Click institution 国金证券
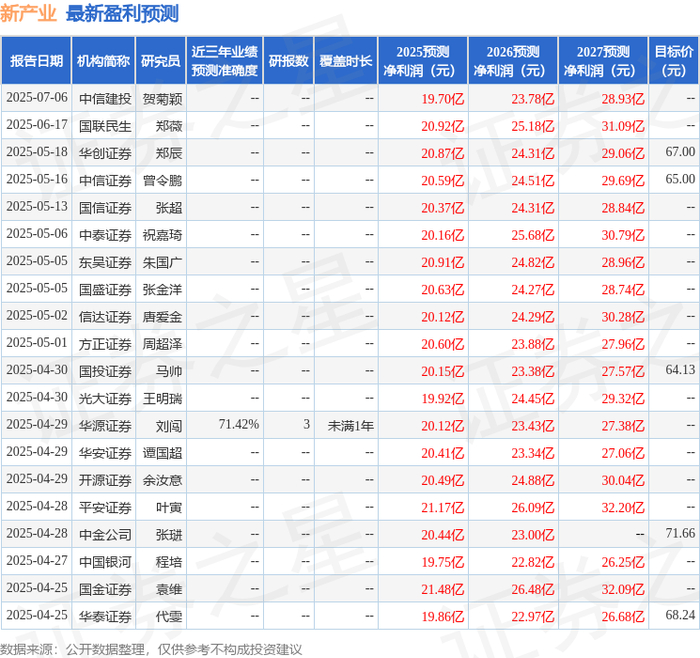The width and height of the screenshot is (700, 658). pyautogui.click(x=105, y=589)
